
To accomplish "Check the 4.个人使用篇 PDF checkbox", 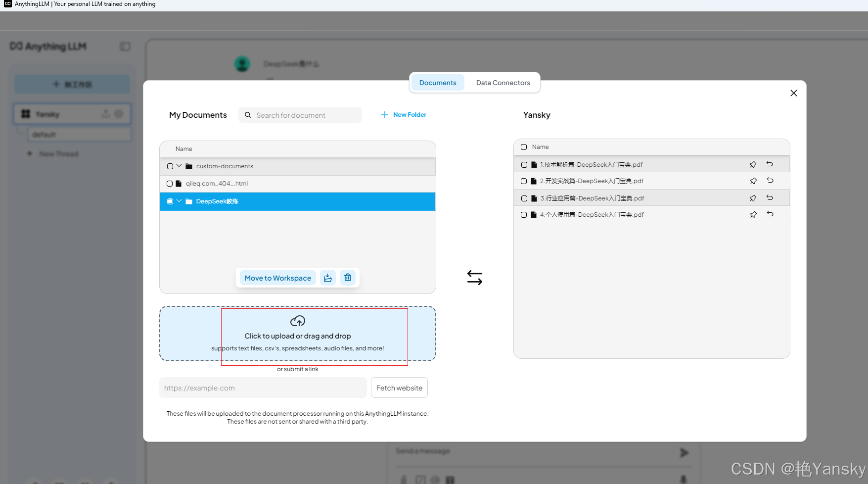I will pos(524,215).
